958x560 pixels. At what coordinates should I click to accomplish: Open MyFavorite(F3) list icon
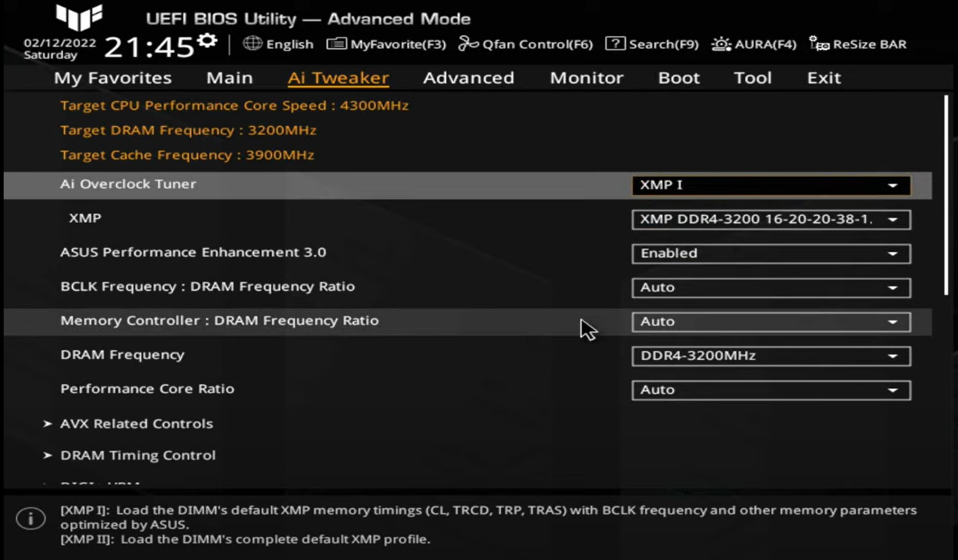336,44
